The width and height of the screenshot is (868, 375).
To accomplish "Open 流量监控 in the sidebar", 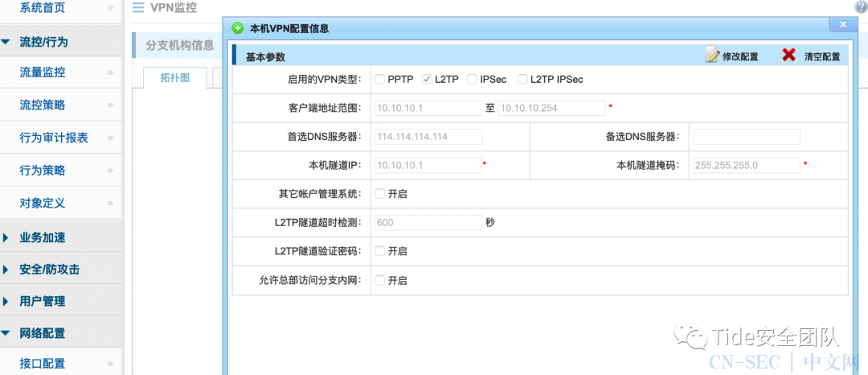I will pos(42,72).
